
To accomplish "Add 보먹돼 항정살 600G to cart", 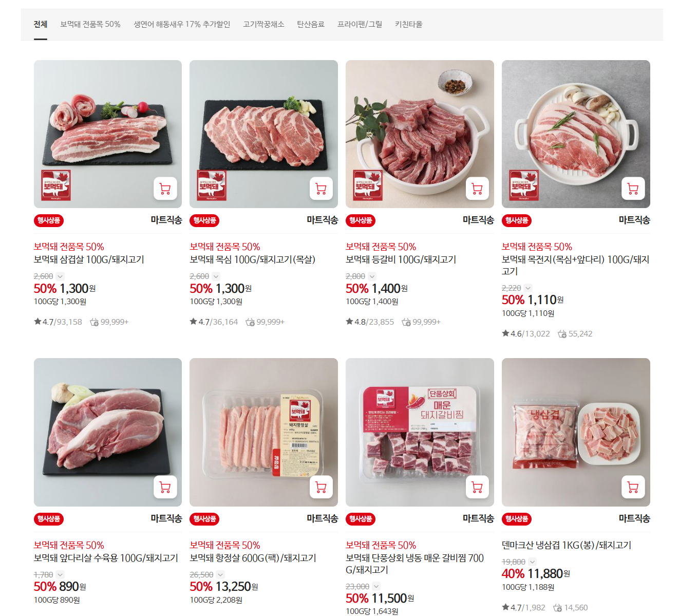I will 321,487.
